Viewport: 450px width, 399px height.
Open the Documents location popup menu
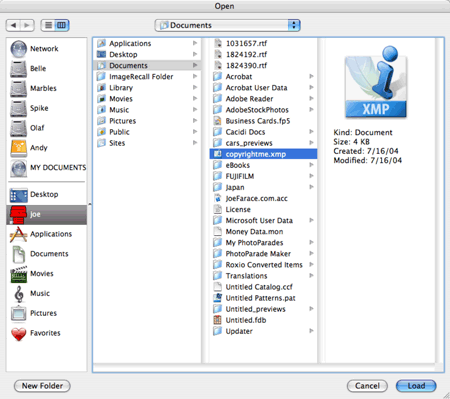point(228,25)
